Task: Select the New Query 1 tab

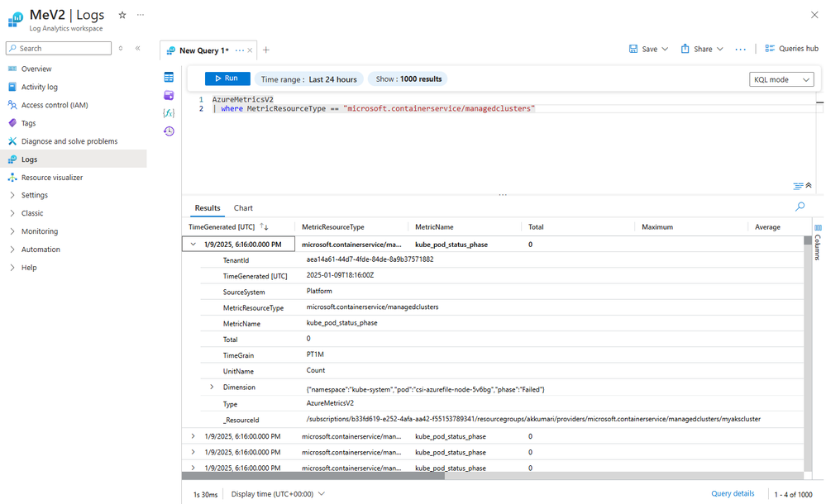Action: (203, 50)
